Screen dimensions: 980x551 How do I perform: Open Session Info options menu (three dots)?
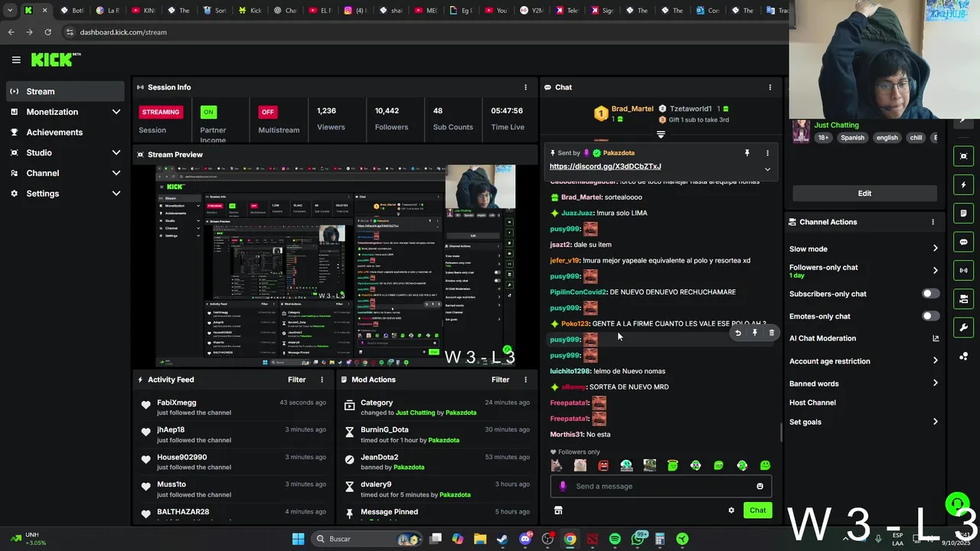[525, 87]
